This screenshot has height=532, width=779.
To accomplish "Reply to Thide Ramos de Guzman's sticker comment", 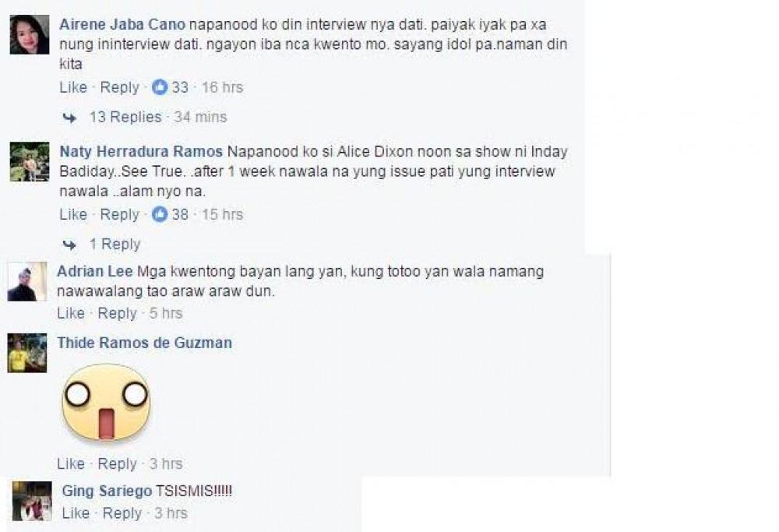I will tap(118, 464).
